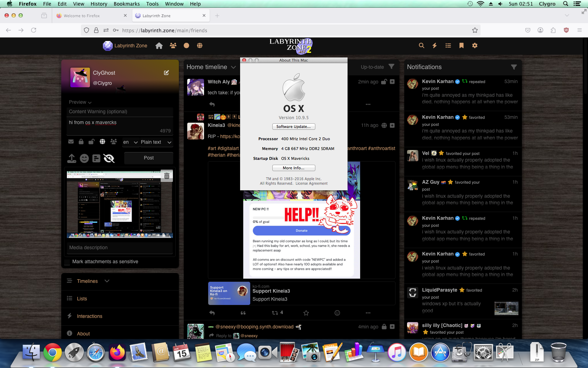Delete the attached screenshot with trash icon
588x368 pixels.
pyautogui.click(x=167, y=176)
